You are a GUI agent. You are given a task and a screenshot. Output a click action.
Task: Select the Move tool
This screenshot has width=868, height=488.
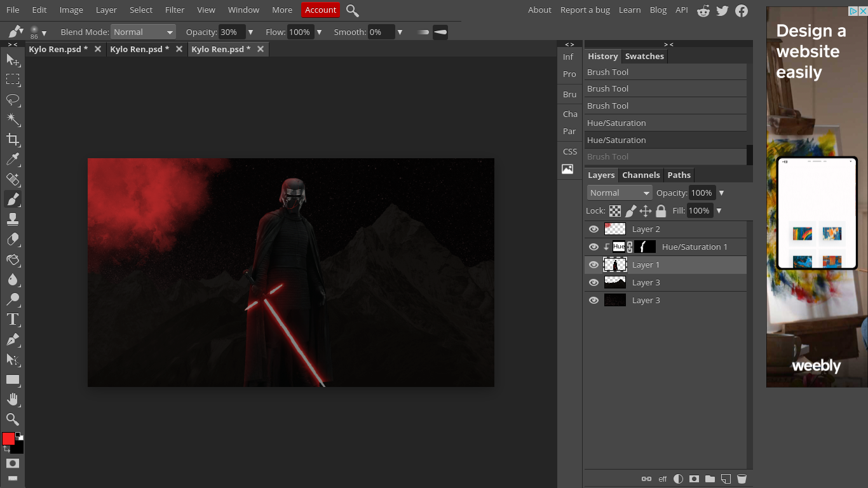[x=13, y=60]
